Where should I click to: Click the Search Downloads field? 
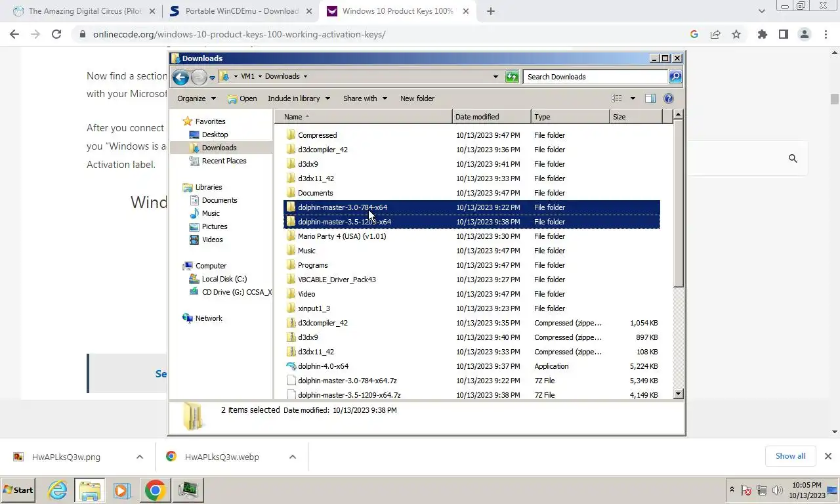coord(596,77)
